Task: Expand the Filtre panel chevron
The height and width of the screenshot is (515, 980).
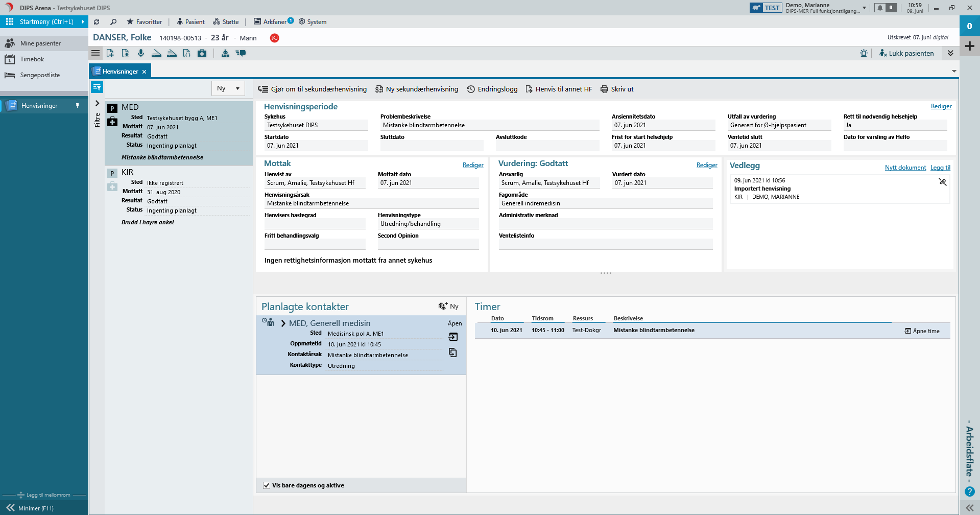Action: [97, 104]
